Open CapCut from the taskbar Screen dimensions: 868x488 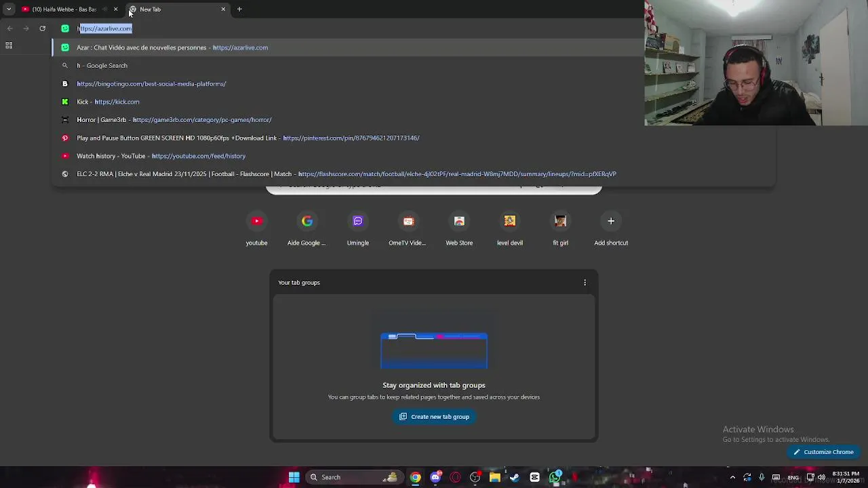pos(534,477)
